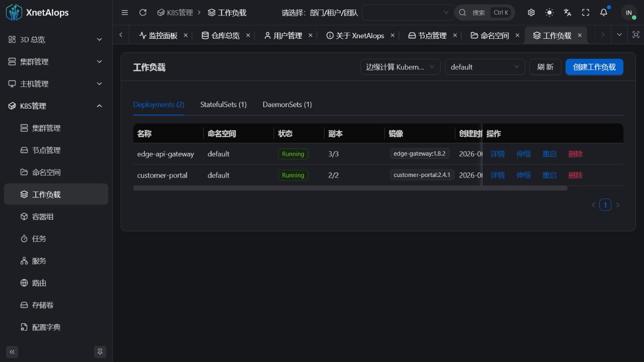
Task: Collapse sidebar with the double-chevron icon
Action: tap(12, 351)
